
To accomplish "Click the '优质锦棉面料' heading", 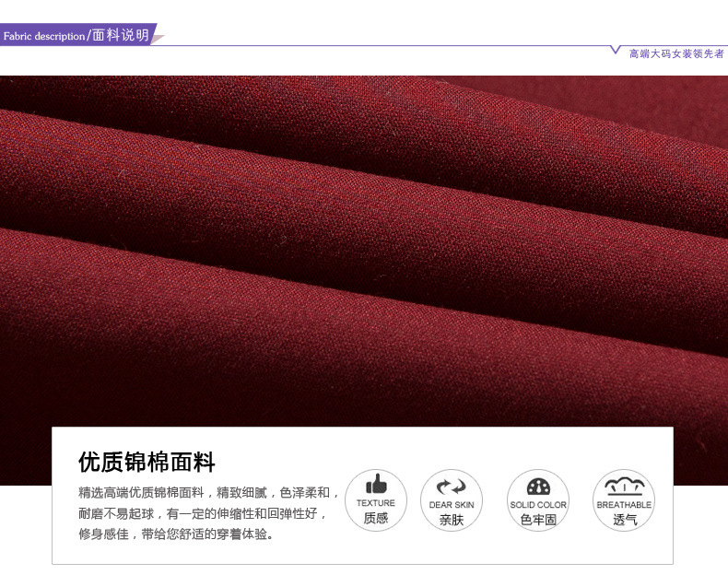I will pyautogui.click(x=147, y=462).
